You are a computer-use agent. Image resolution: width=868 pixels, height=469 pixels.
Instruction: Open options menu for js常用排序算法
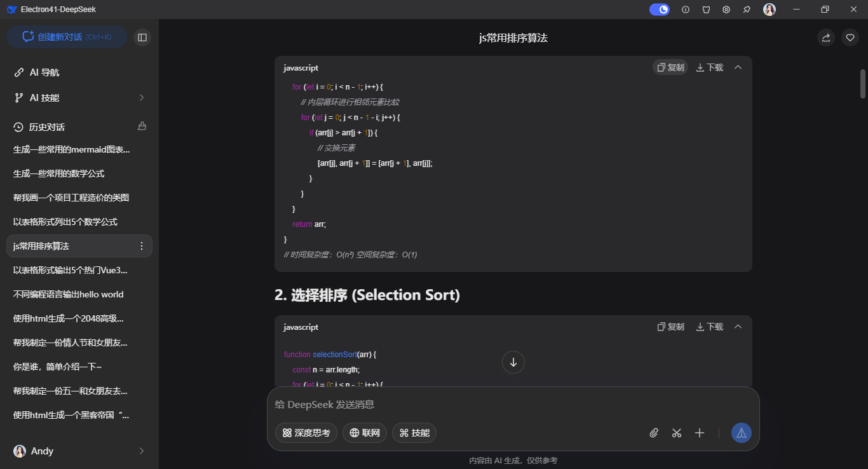[x=142, y=246]
